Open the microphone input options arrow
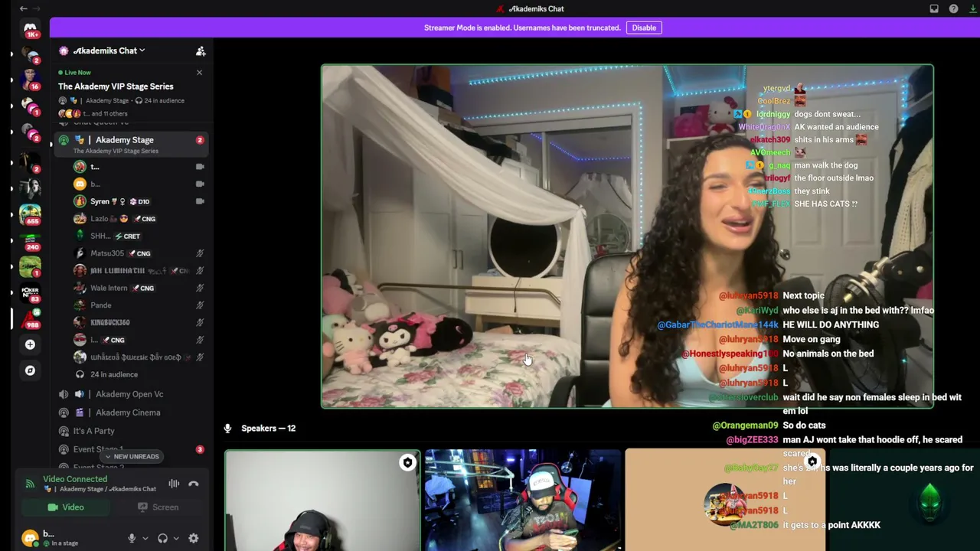980x551 pixels. point(145,538)
